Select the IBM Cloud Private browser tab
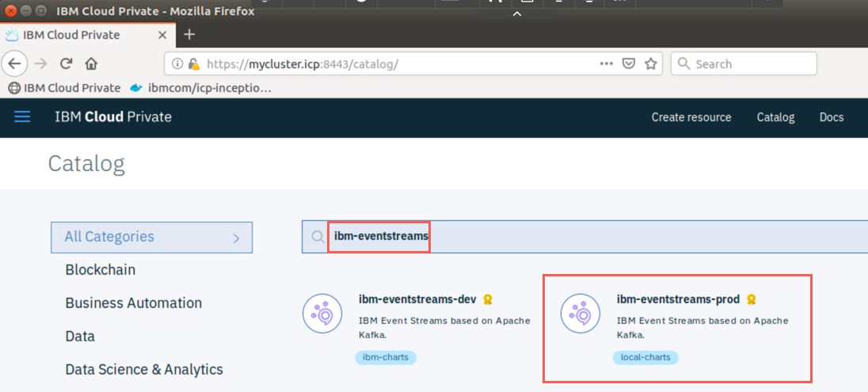The height and width of the screenshot is (392, 868). pos(87,35)
